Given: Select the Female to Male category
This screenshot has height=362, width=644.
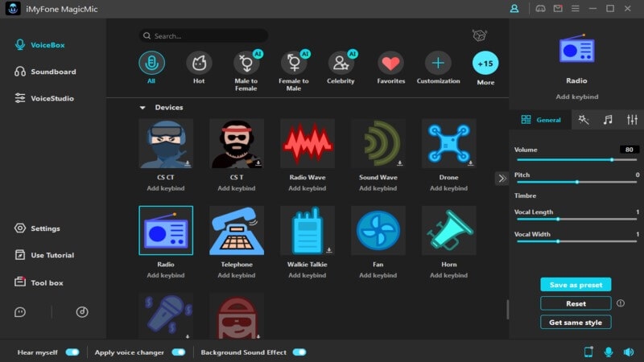Looking at the screenshot, I should click(x=294, y=71).
